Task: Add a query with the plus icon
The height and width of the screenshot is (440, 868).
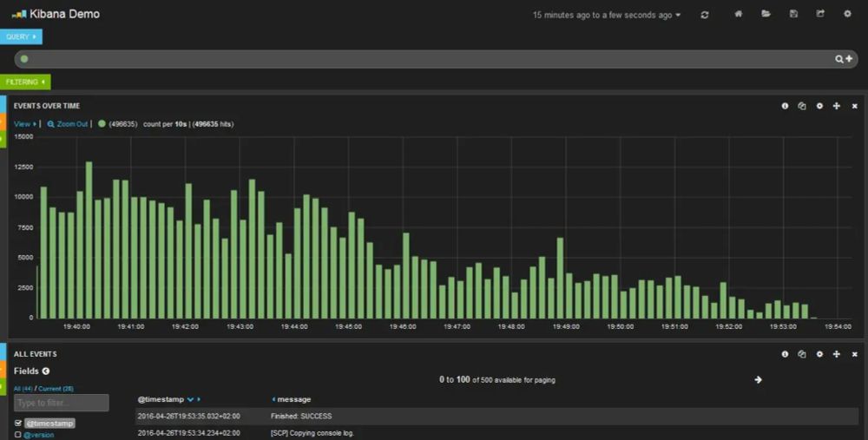Action: [849, 59]
